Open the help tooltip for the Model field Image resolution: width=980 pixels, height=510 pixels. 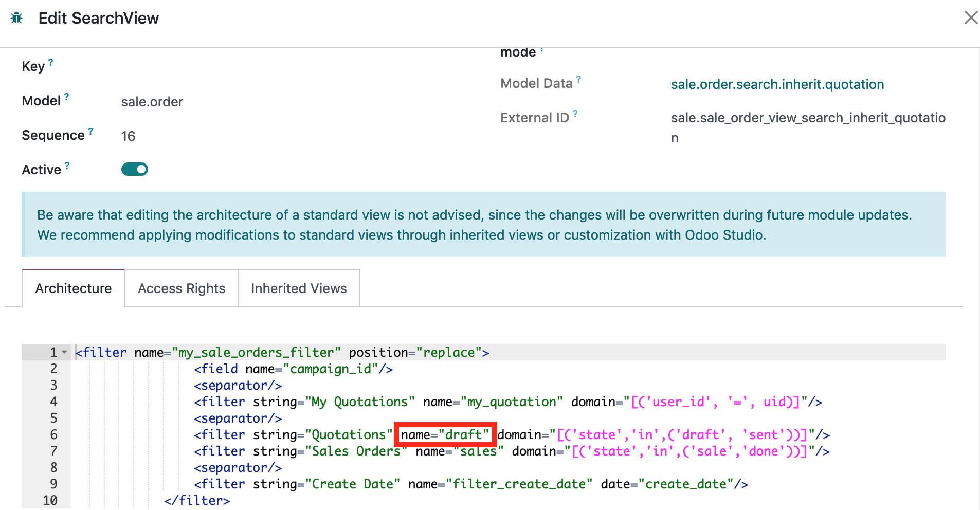pos(66,96)
